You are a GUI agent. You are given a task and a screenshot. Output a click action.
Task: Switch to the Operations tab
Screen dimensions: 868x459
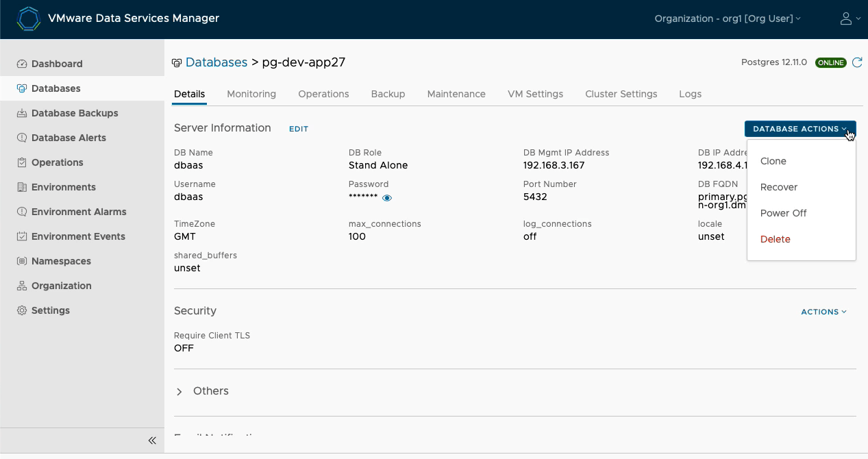(323, 94)
